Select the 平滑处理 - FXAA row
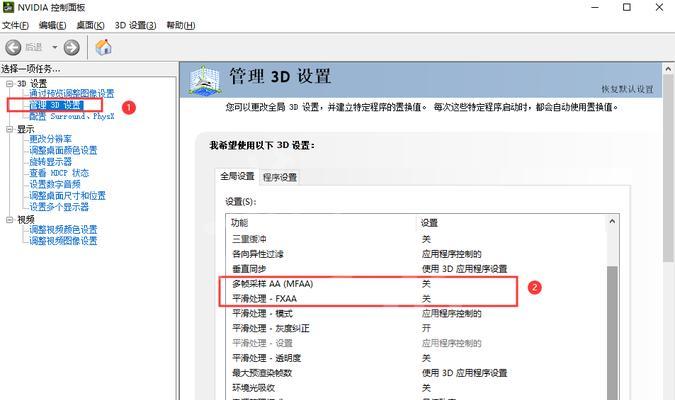The width and height of the screenshot is (675, 400). pyautogui.click(x=416, y=299)
